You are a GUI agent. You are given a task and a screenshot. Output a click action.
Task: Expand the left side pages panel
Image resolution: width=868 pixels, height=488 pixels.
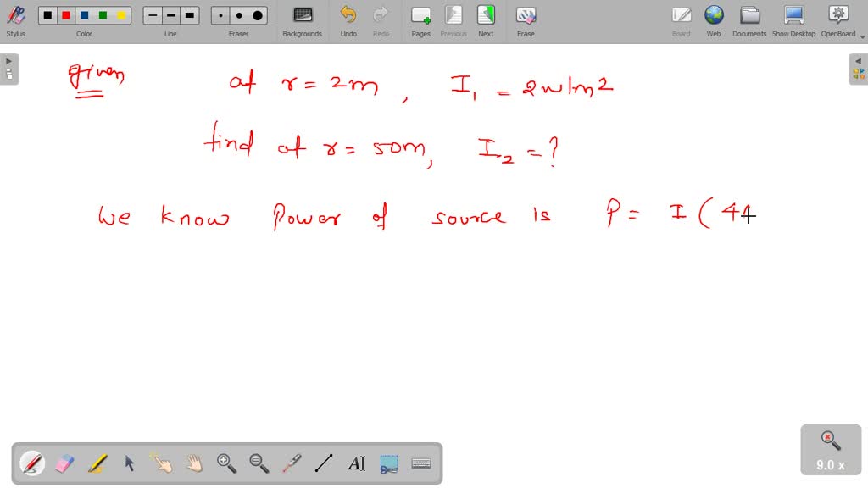click(8, 69)
